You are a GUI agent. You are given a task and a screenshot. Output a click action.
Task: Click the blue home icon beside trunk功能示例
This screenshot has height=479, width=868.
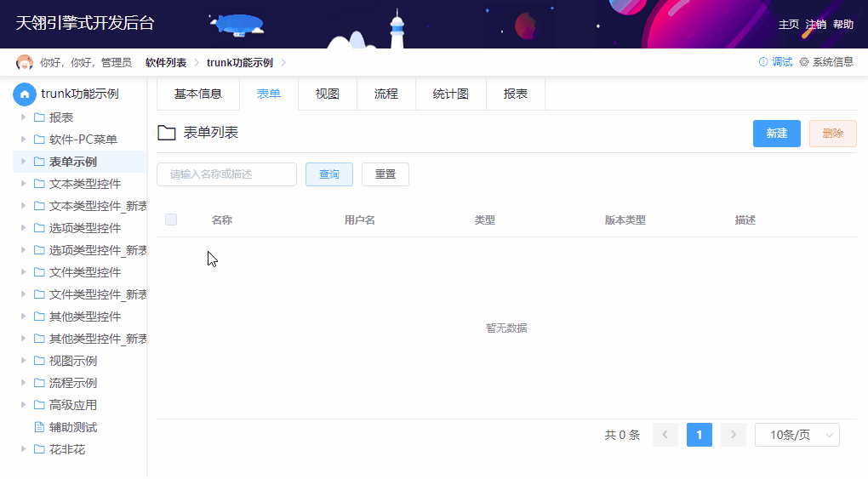pyautogui.click(x=25, y=94)
